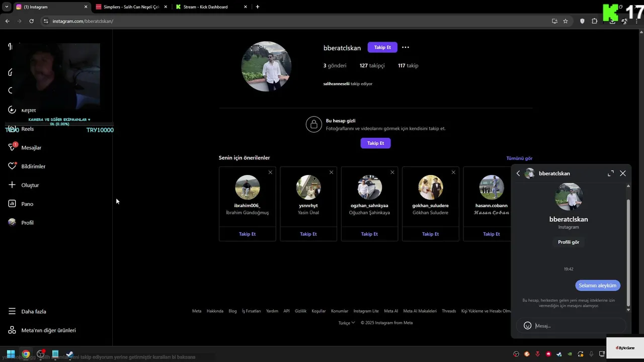Click Tümünü gör link
This screenshot has height=362, width=644.
(x=519, y=158)
